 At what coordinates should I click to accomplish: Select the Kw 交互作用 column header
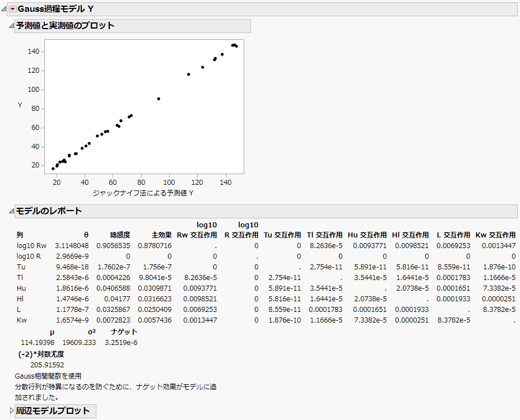tap(495, 235)
